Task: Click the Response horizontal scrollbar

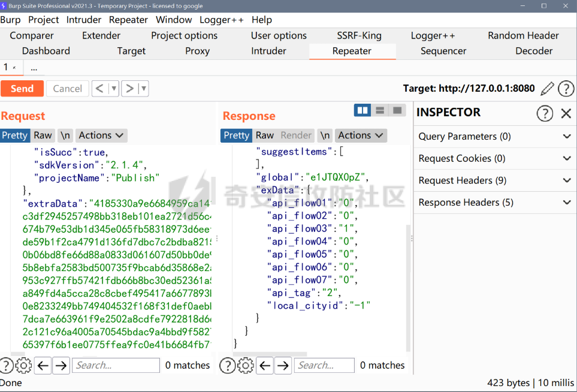Action: [270, 354]
